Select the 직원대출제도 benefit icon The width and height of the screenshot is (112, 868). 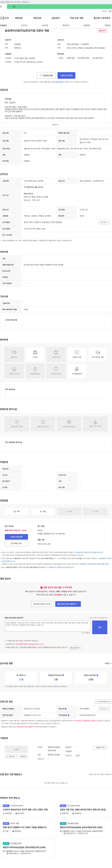(35, 371)
